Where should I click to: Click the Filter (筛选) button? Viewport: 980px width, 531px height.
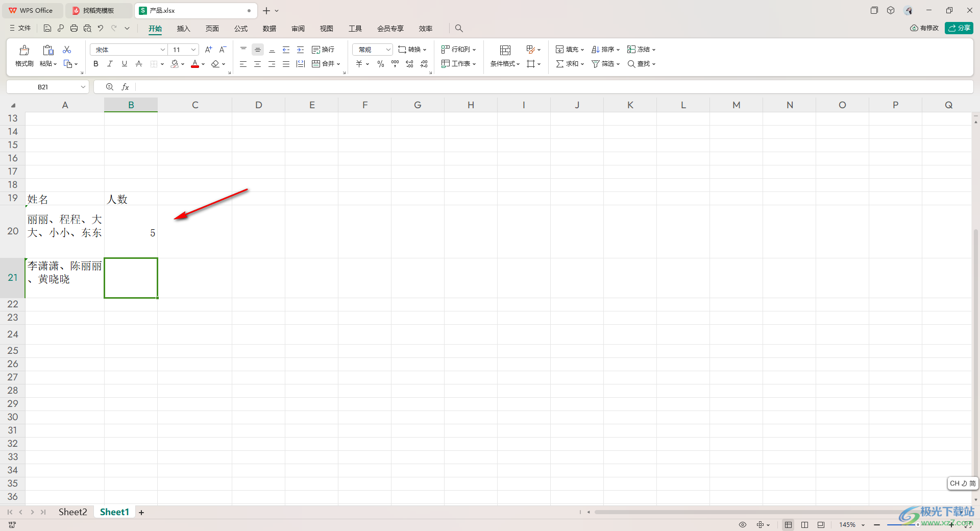(605, 64)
